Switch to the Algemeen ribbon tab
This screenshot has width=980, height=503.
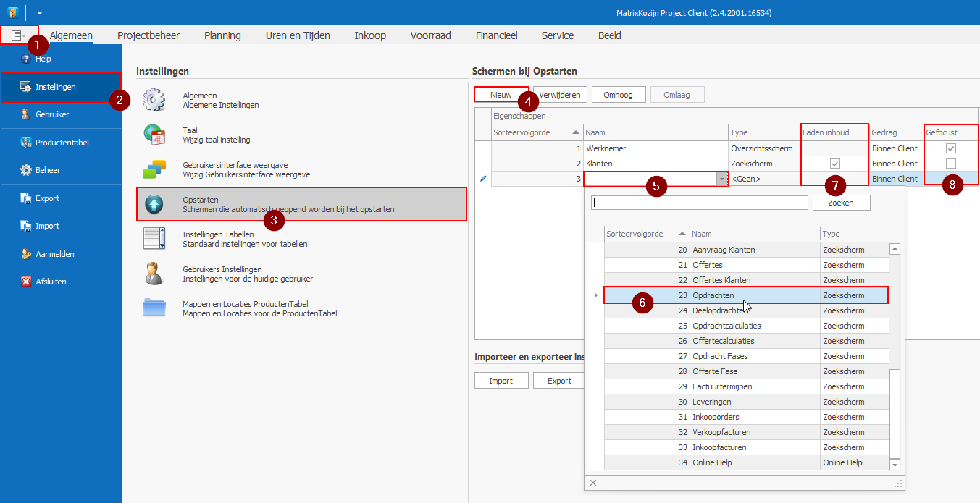pos(71,35)
